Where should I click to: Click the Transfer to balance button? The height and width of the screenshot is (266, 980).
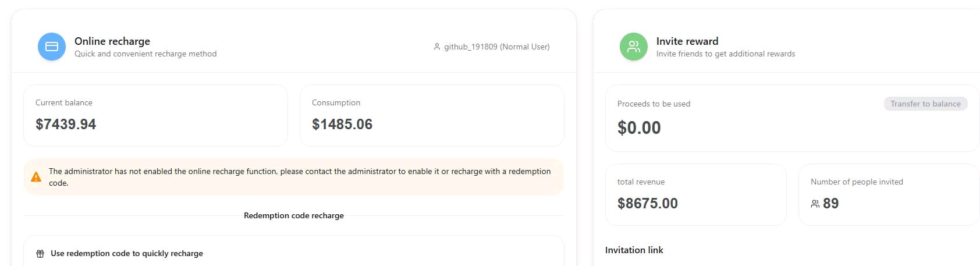(925, 104)
